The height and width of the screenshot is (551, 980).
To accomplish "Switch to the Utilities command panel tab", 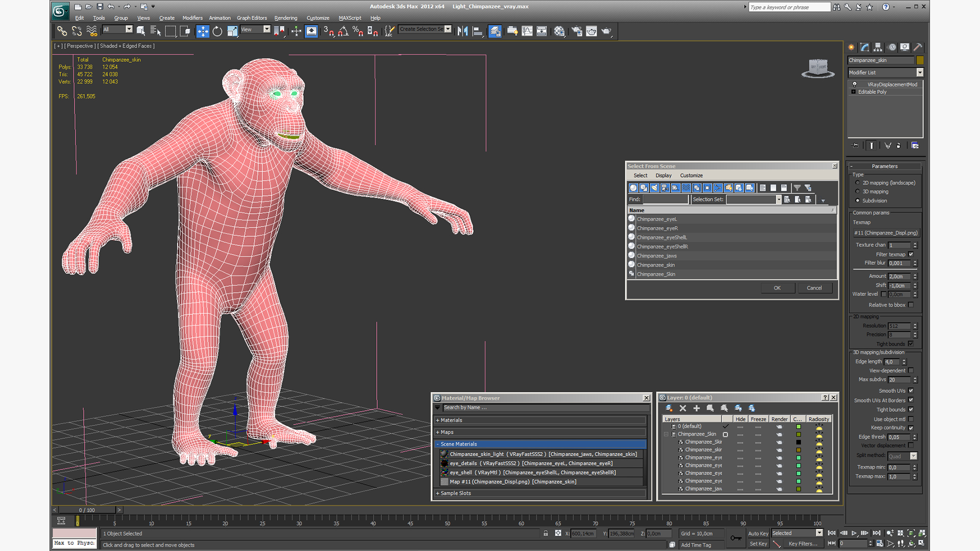I will click(918, 47).
